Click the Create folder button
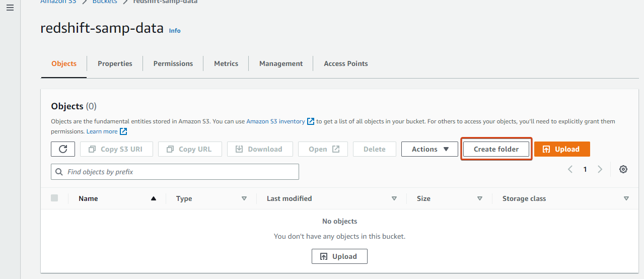The image size is (644, 279). pos(496,149)
